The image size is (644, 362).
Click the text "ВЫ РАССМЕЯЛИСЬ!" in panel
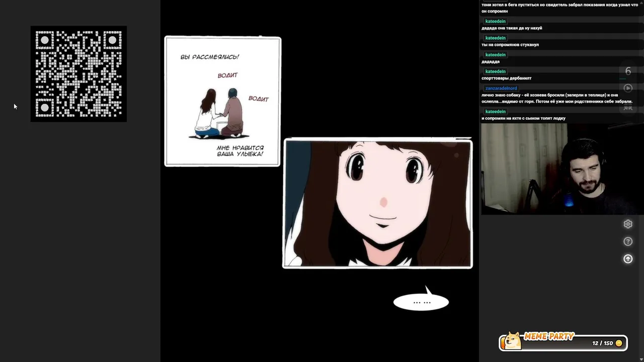(210, 57)
